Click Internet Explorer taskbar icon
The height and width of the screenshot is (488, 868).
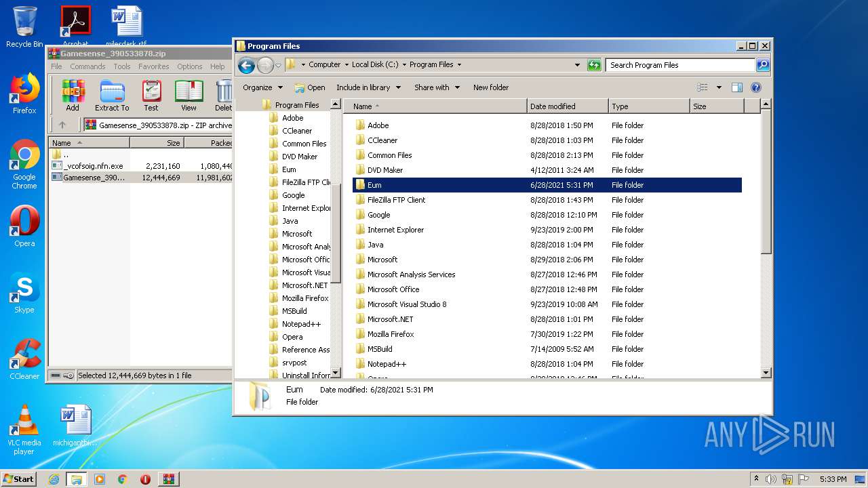click(x=54, y=479)
